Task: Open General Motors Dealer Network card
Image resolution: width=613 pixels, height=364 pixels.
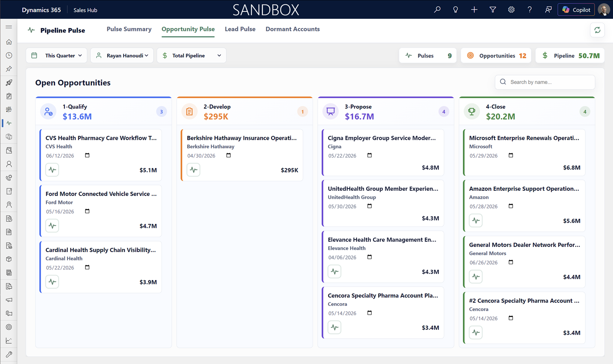Action: tap(524, 262)
